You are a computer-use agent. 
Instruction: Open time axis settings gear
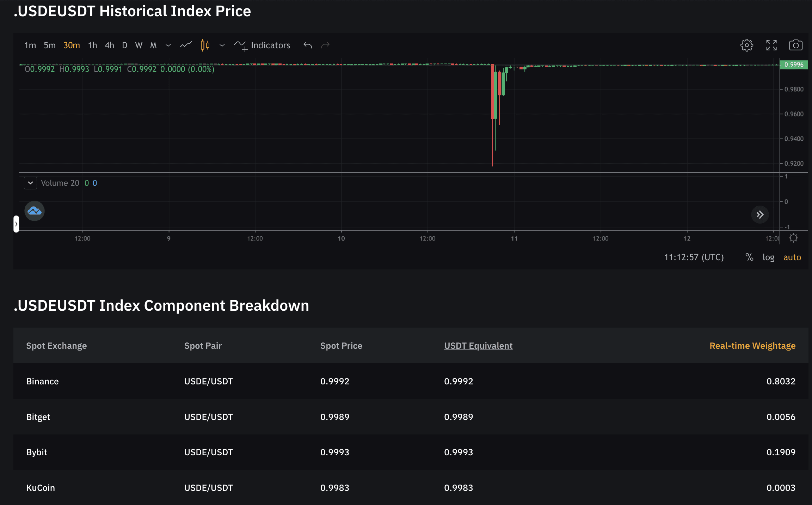pos(793,238)
